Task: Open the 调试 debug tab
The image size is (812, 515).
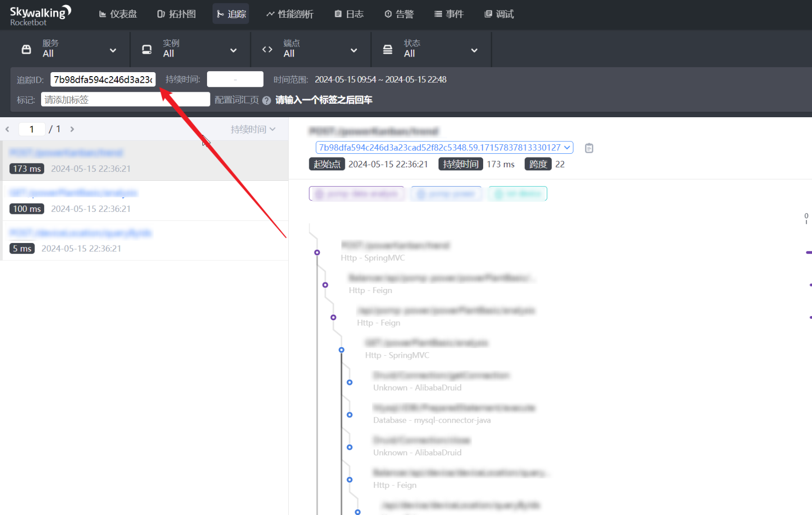Action: point(499,14)
